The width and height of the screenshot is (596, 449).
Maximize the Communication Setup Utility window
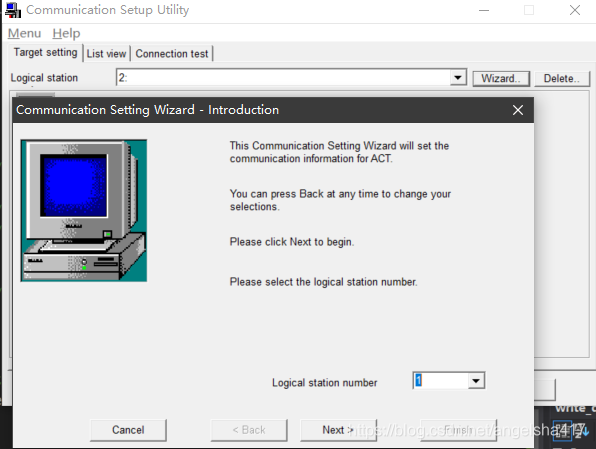pyautogui.click(x=529, y=10)
